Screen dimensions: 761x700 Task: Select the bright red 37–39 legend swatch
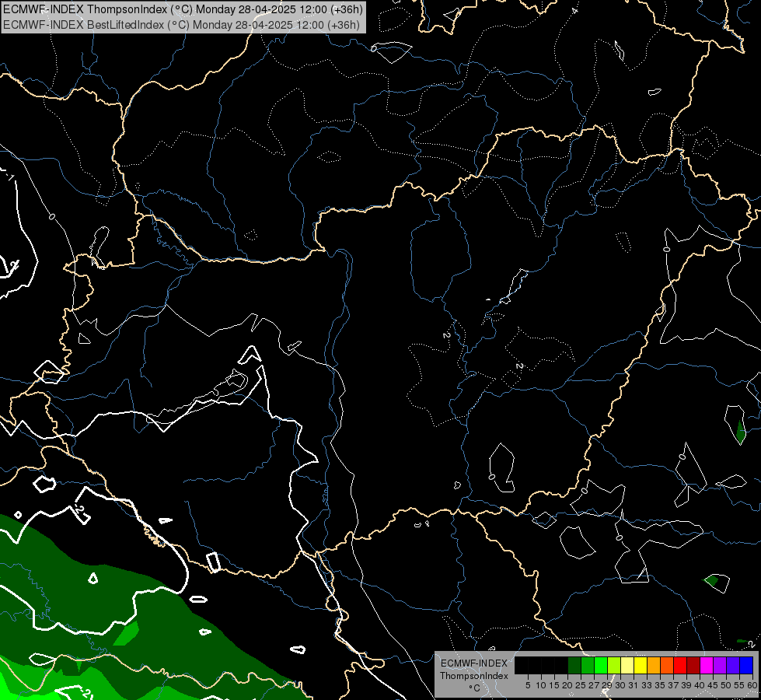[x=680, y=665]
